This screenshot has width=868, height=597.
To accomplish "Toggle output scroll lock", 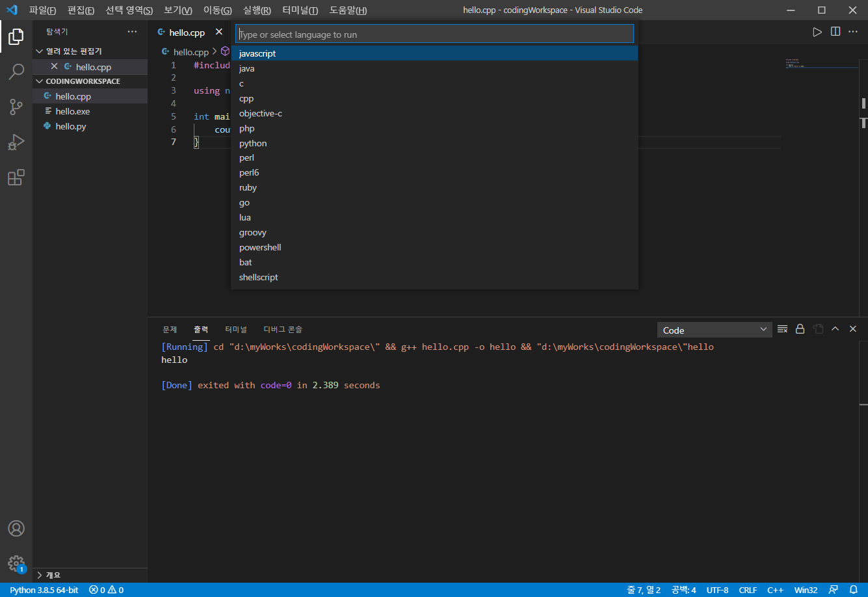I will [x=800, y=330].
